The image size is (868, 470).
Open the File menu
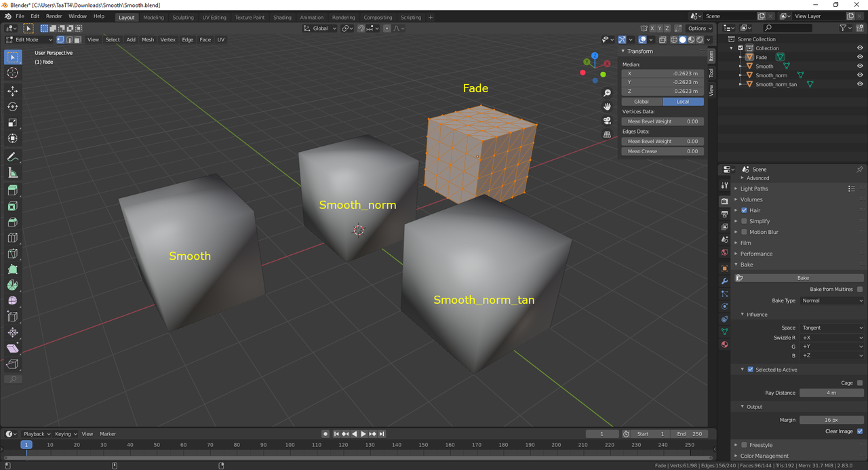click(20, 16)
